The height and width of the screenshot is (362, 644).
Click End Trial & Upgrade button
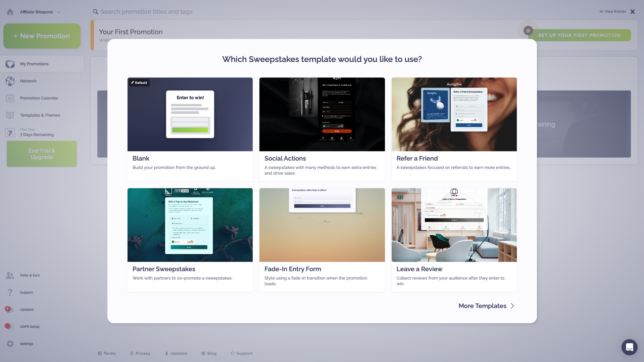tap(42, 154)
